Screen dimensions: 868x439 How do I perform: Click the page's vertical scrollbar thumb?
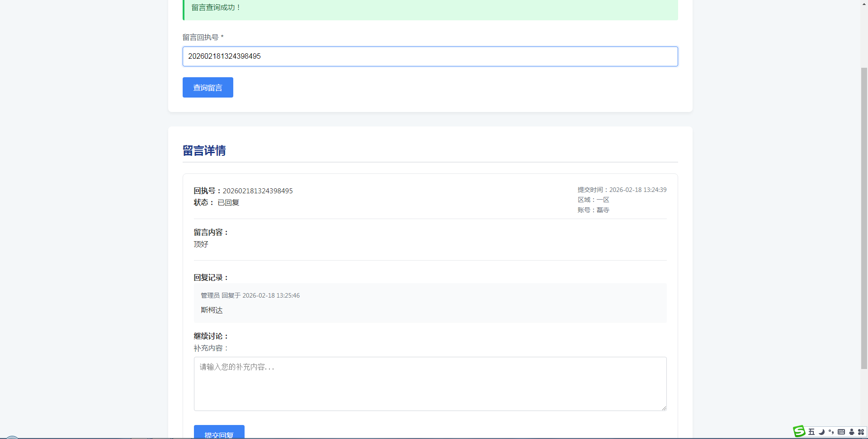[864, 217]
